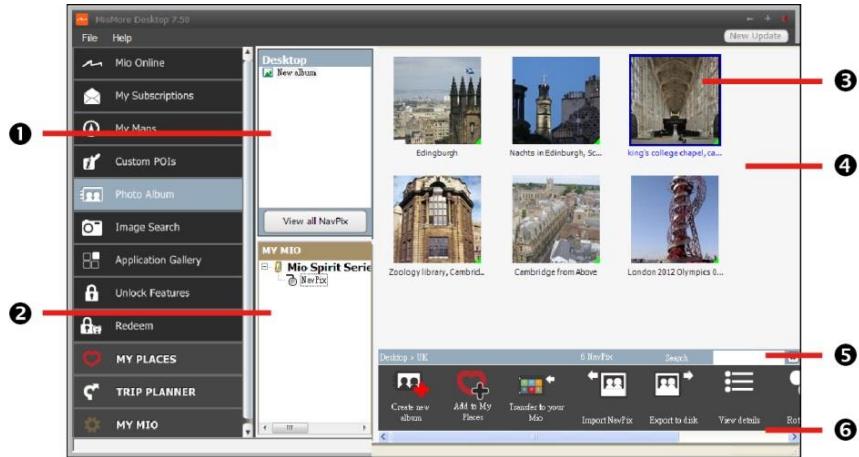Image resolution: width=859 pixels, height=457 pixels.
Task: Open TRIP PLANNER section
Action: pyautogui.click(x=158, y=392)
